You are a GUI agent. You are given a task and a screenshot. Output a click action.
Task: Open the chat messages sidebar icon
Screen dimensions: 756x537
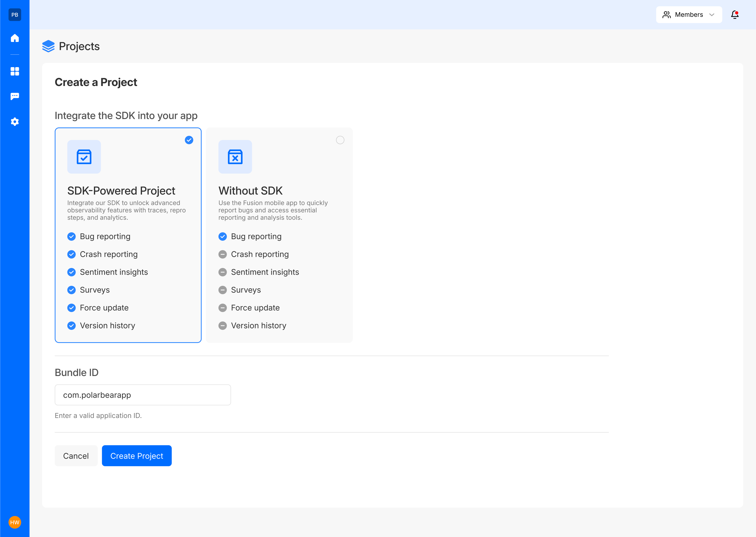[x=14, y=96]
